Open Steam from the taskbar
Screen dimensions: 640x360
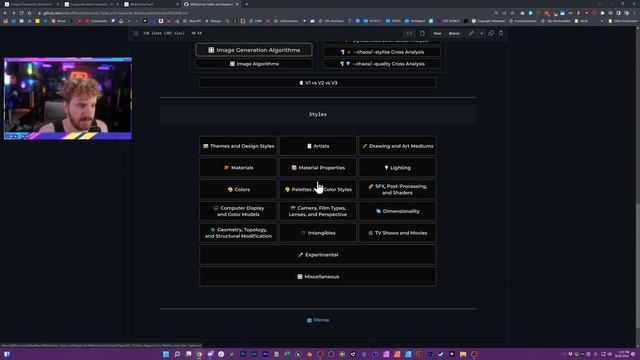coord(441,354)
